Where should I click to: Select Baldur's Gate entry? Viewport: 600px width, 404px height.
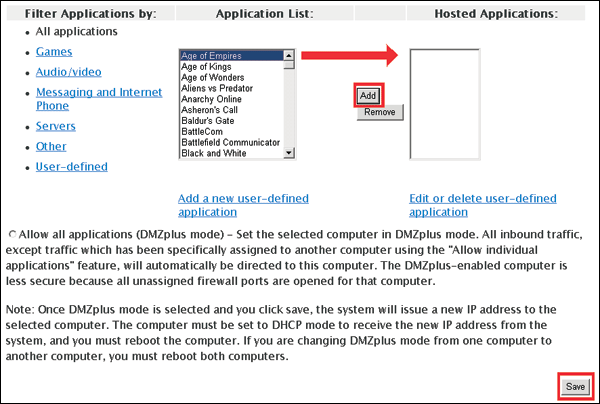[232, 121]
